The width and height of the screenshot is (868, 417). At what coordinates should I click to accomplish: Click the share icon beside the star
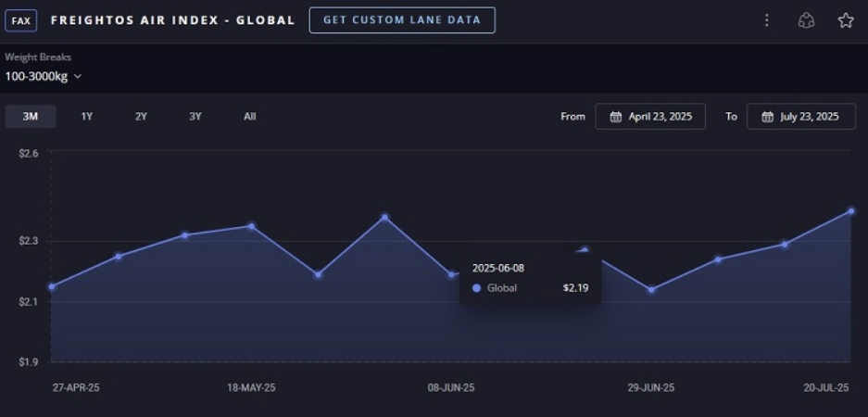tap(806, 20)
